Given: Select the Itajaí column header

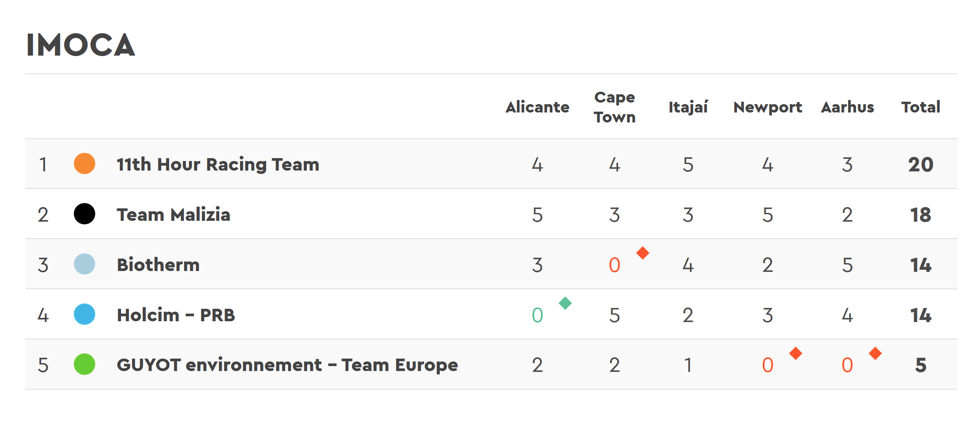Looking at the screenshot, I should point(688,107).
